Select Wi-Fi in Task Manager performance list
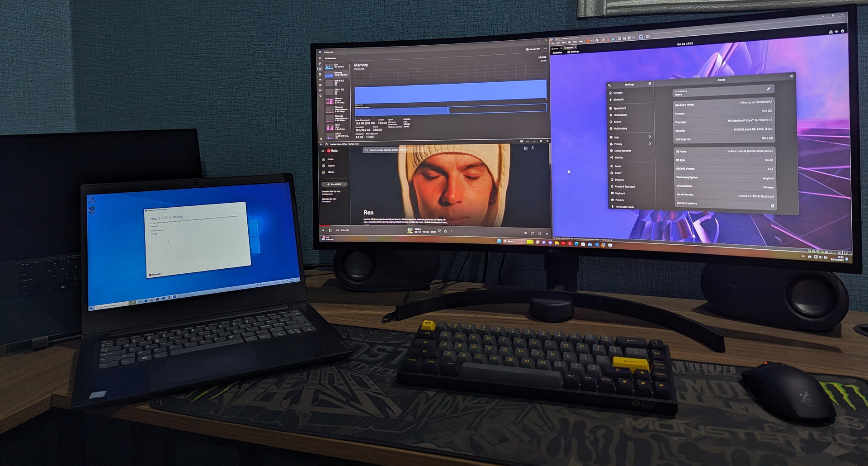 tap(337, 127)
